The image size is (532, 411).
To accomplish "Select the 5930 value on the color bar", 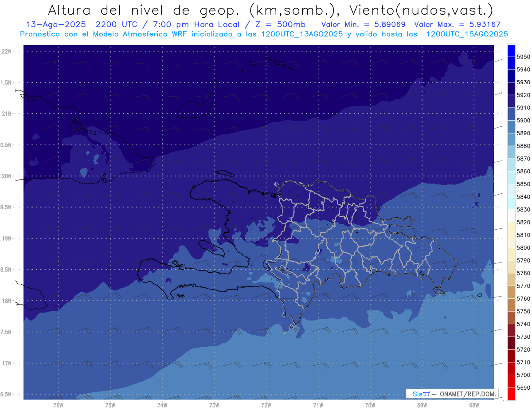I will pos(524,82).
